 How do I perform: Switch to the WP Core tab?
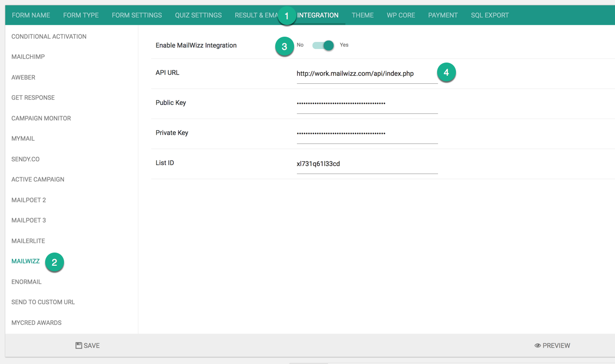[x=401, y=15]
